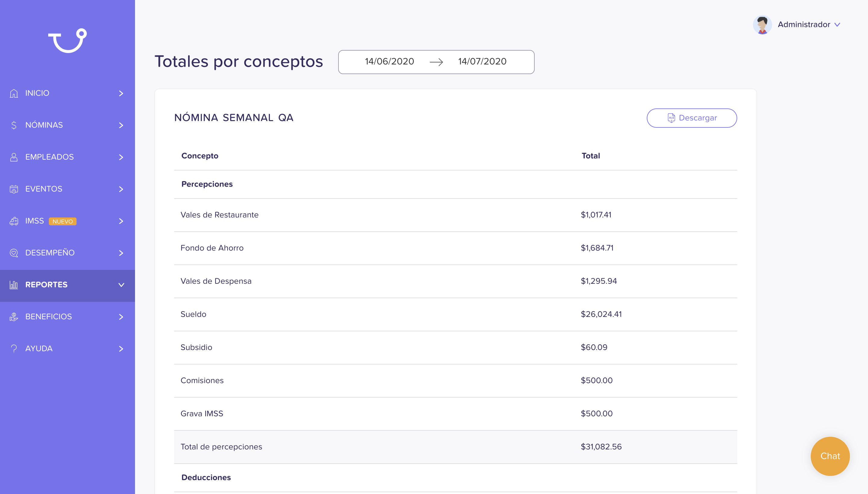Click the DESEMPEÑO target icon
The height and width of the screenshot is (494, 868).
14,253
